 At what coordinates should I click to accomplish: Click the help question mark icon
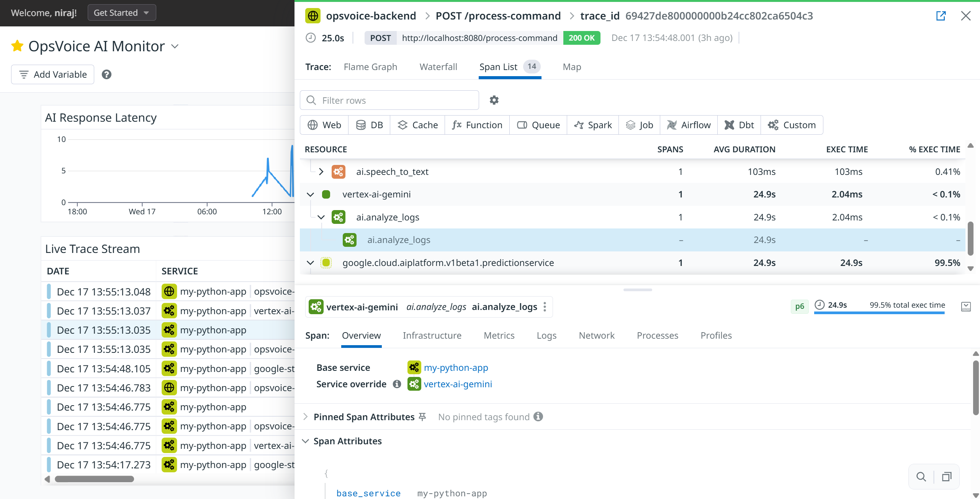[106, 75]
